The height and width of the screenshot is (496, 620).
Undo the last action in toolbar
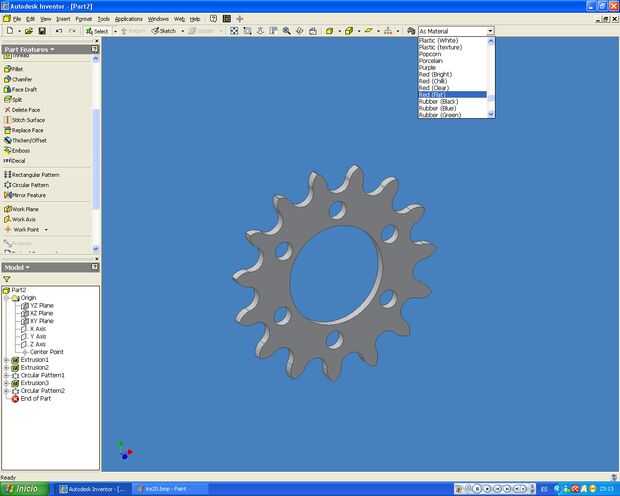coord(59,30)
